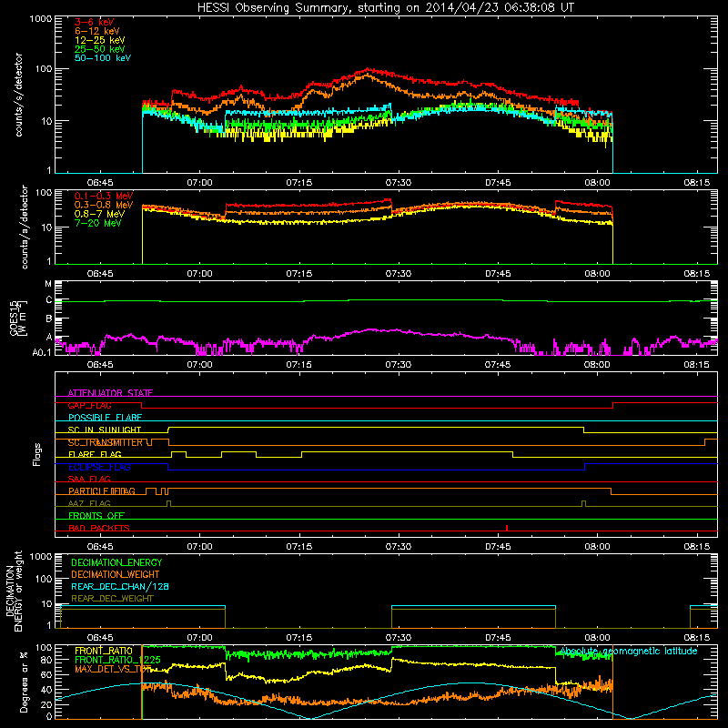Click the 08:00 tick label under the decimation panel
This screenshot has height=728, width=728.
(x=597, y=638)
